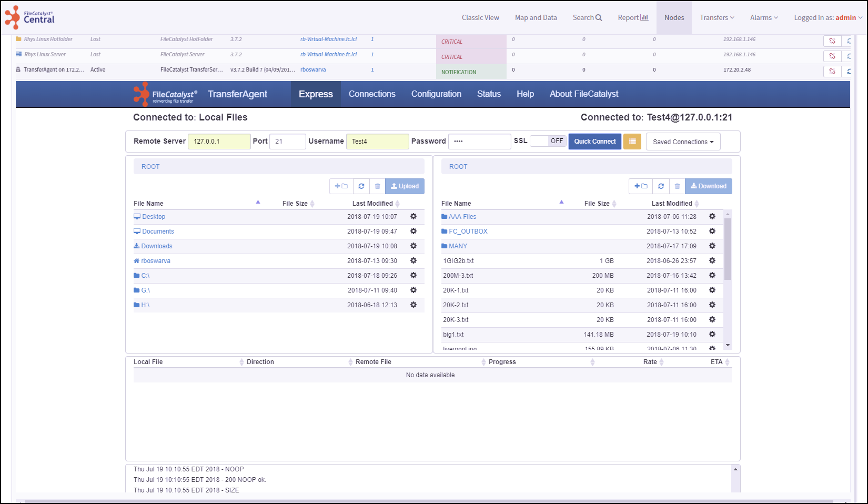Viewport: 868px width, 504px height.
Task: Open the Help tab
Action: pyautogui.click(x=525, y=94)
